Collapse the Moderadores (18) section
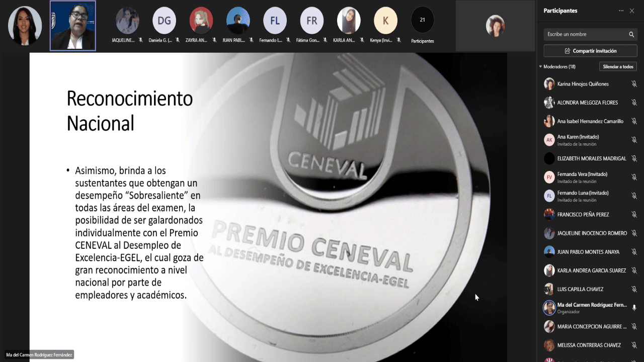The width and height of the screenshot is (644, 362). pyautogui.click(x=540, y=66)
